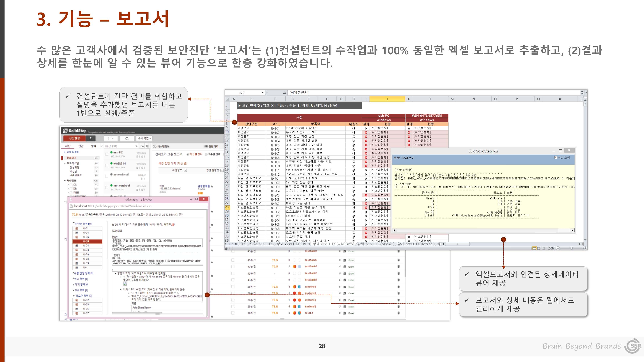The height and width of the screenshot is (362, 644).
Task: Switch to the 표지 sheet tab
Action: tap(243, 244)
